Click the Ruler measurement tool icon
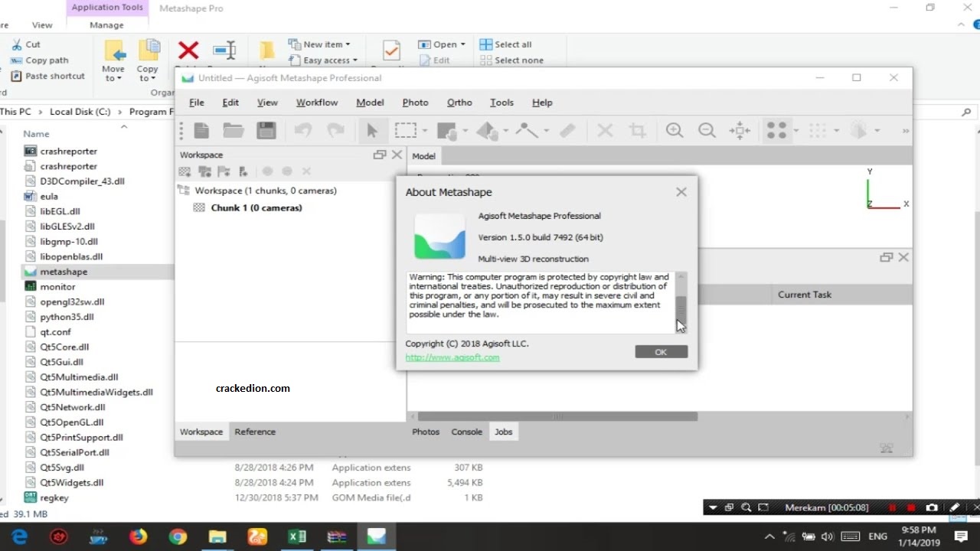This screenshot has height=551, width=980. click(x=567, y=131)
